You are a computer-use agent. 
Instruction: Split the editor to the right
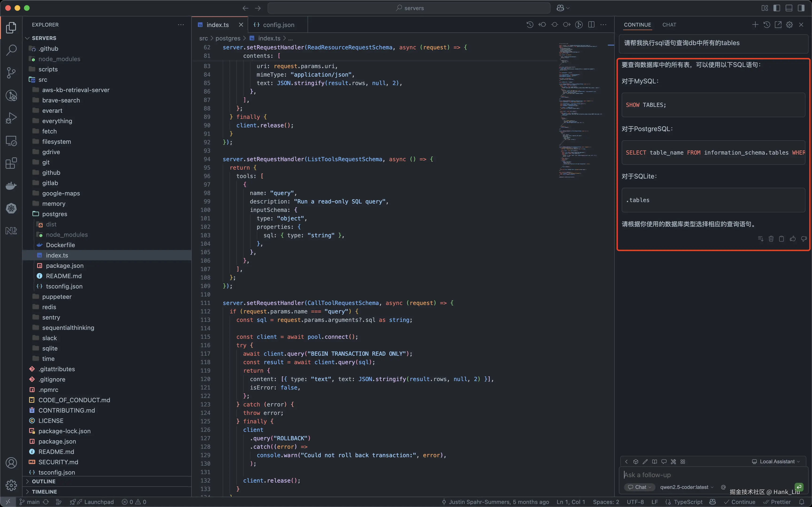click(x=591, y=25)
